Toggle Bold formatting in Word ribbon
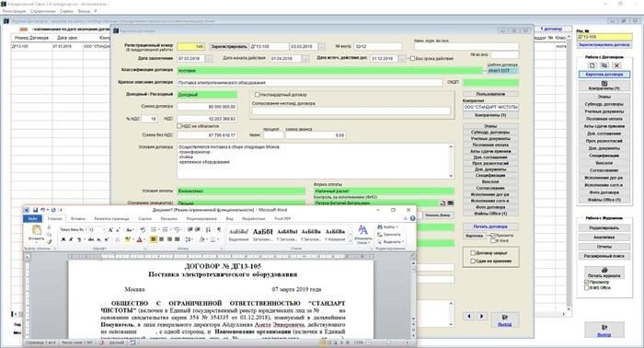Image resolution: width=644 pixels, height=348 pixels. click(63, 239)
